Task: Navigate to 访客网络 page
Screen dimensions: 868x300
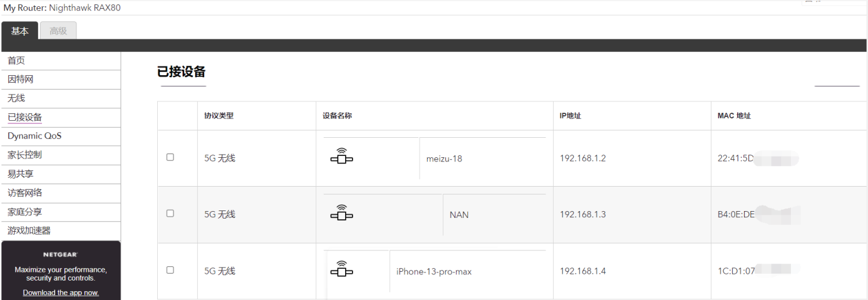Action: click(25, 193)
